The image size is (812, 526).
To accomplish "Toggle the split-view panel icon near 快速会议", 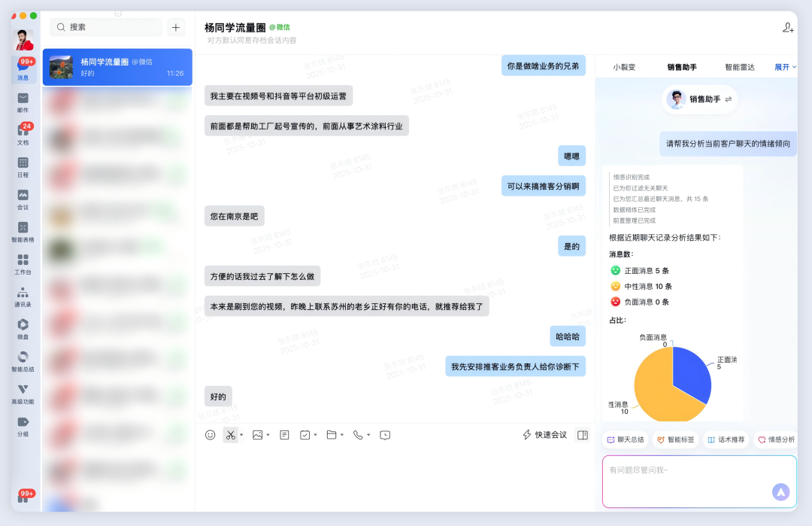I will 582,435.
